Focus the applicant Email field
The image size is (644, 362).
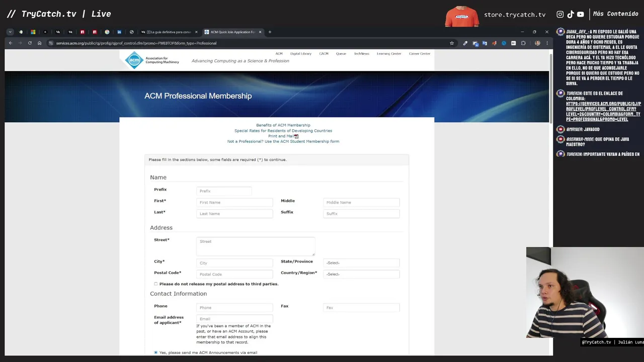234,319
